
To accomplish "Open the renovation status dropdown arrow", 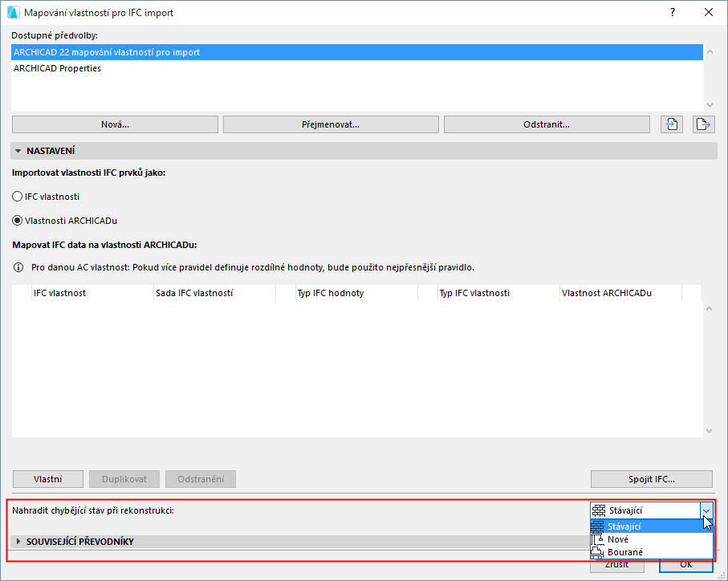I will (x=706, y=510).
